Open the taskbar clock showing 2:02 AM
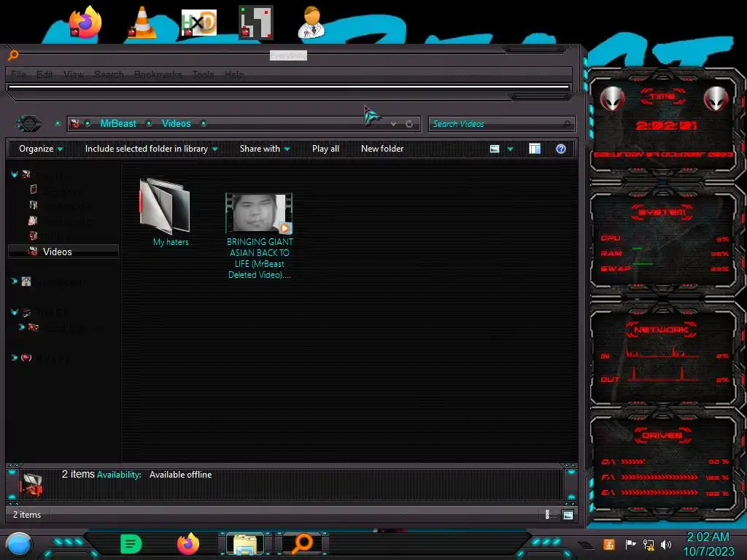 click(x=708, y=544)
